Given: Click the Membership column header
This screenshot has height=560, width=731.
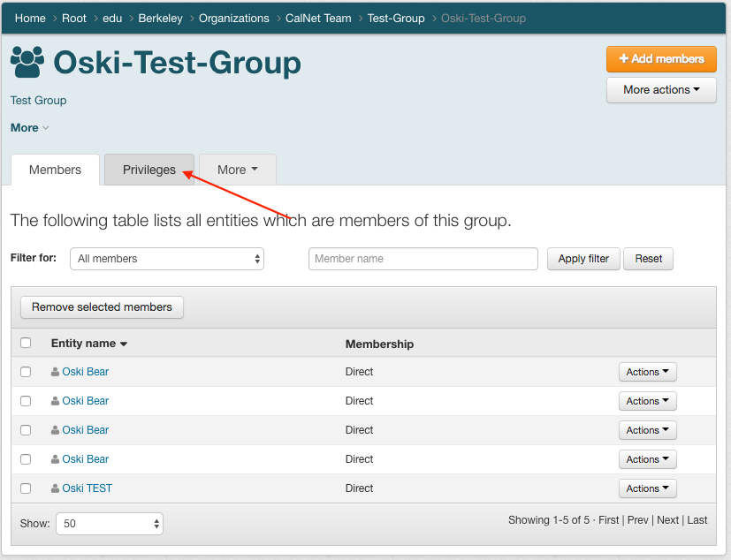Looking at the screenshot, I should [x=379, y=344].
